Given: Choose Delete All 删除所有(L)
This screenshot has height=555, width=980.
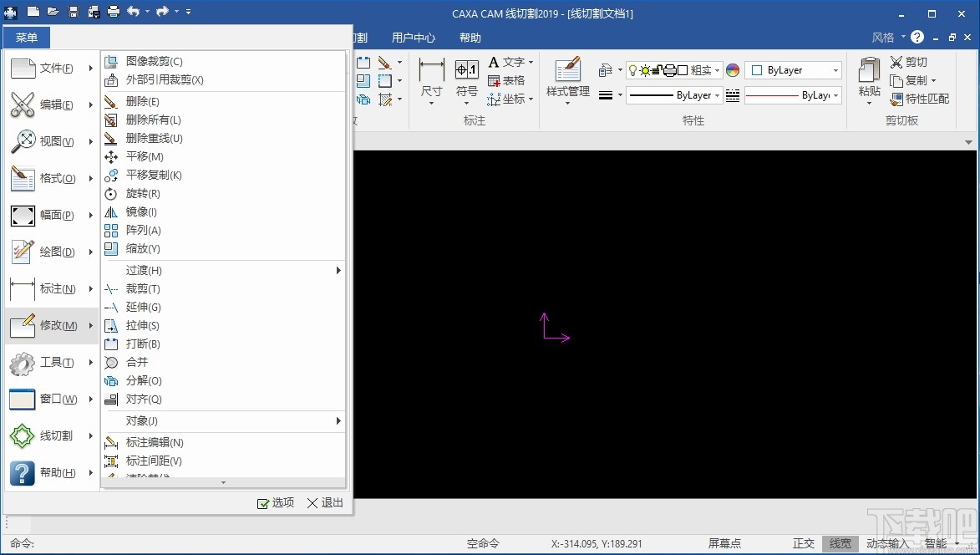Looking at the screenshot, I should click(223, 120).
